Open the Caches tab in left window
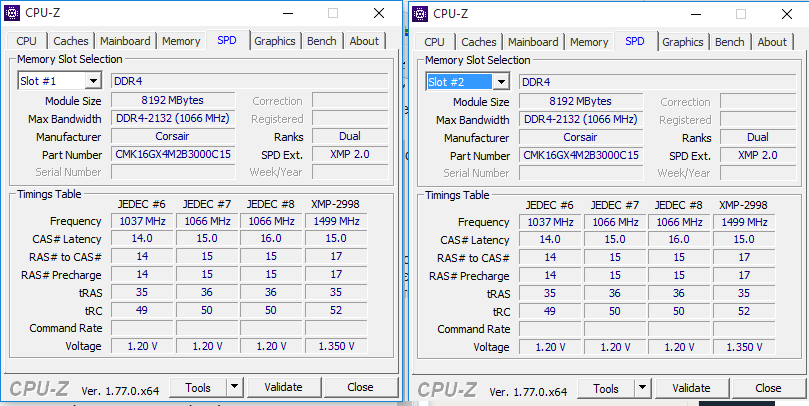 (71, 41)
